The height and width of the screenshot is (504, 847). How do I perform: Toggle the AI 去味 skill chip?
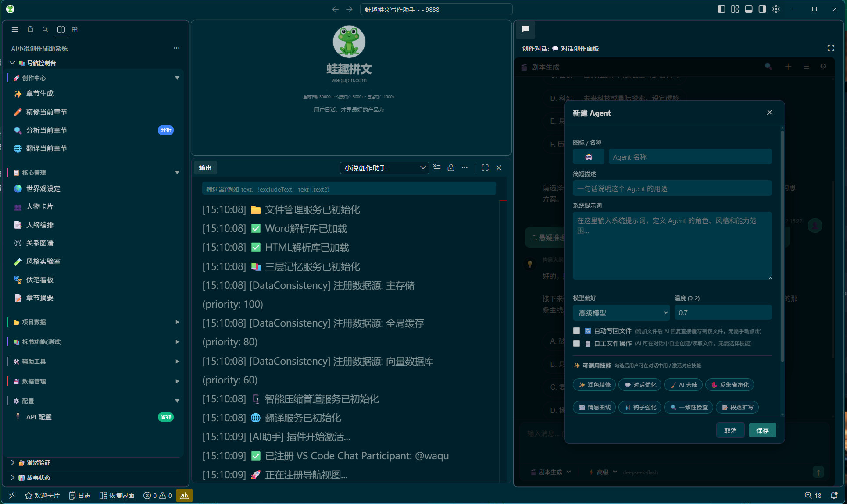683,385
